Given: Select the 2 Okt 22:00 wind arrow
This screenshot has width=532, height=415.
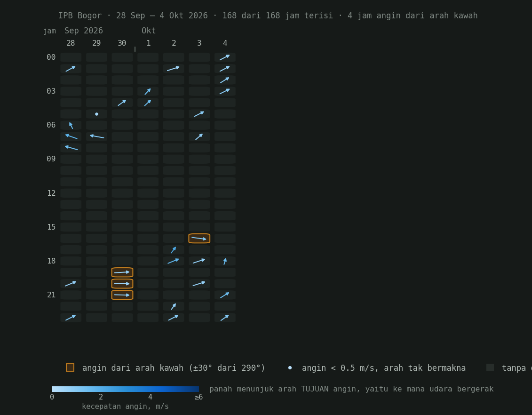Looking at the screenshot, I should (174, 306).
